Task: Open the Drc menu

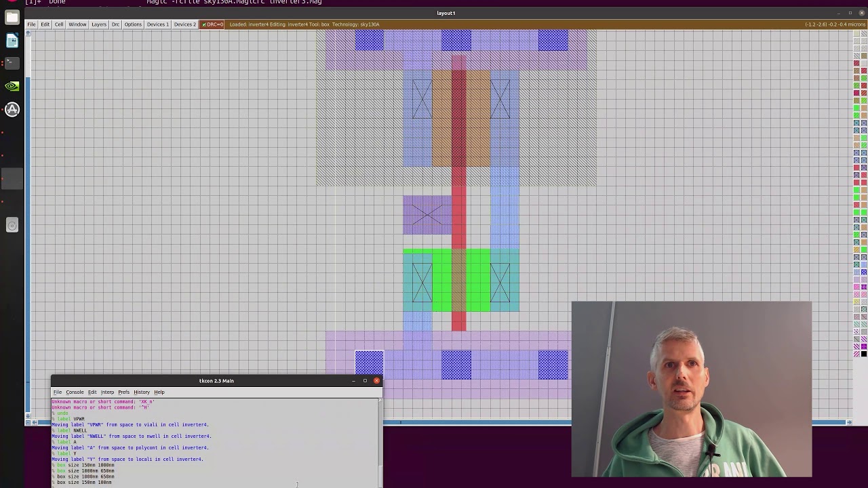Action: 115,24
